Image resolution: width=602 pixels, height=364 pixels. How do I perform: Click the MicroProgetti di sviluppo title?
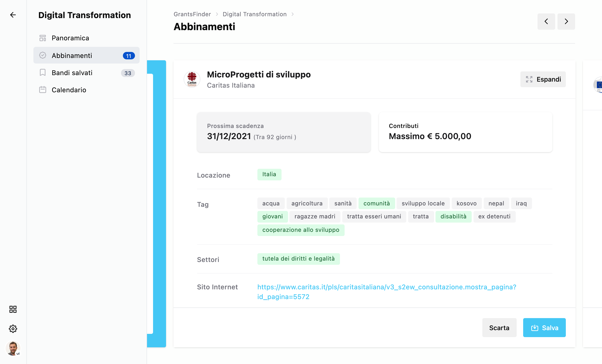(259, 74)
